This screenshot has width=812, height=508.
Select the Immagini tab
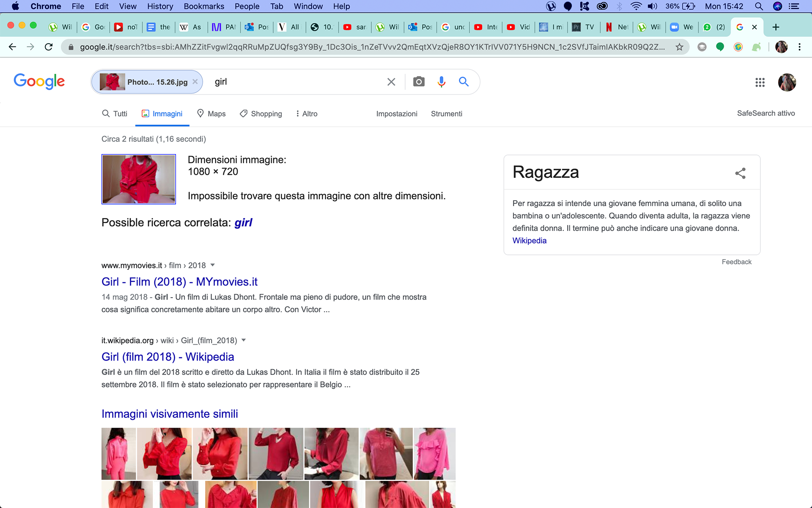pyautogui.click(x=162, y=113)
